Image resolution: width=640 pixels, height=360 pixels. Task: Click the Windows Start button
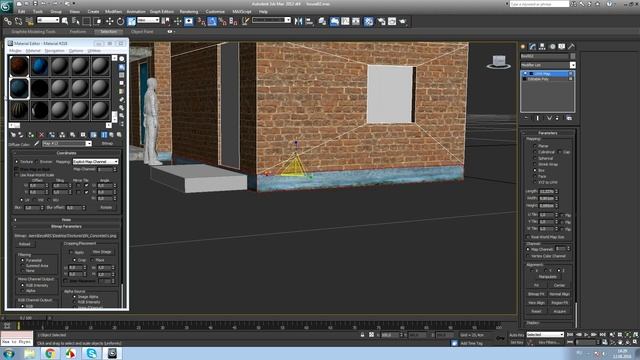[9, 353]
